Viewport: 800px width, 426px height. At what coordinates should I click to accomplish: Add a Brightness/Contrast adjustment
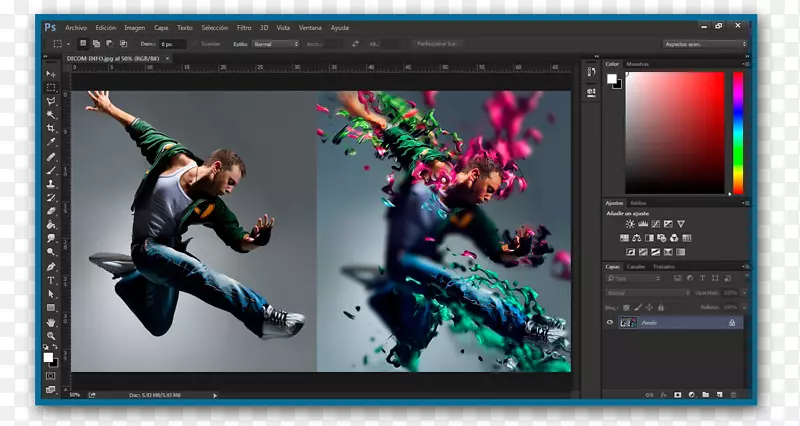click(x=630, y=224)
